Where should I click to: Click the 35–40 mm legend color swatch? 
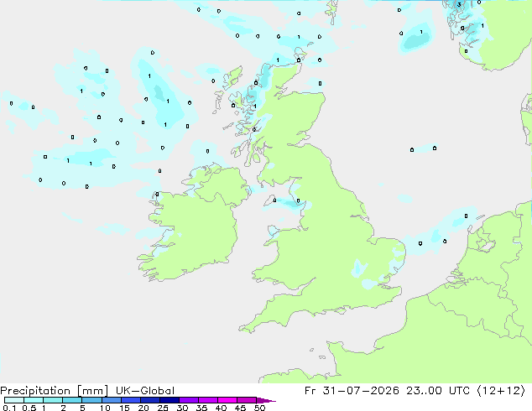tap(208, 400)
